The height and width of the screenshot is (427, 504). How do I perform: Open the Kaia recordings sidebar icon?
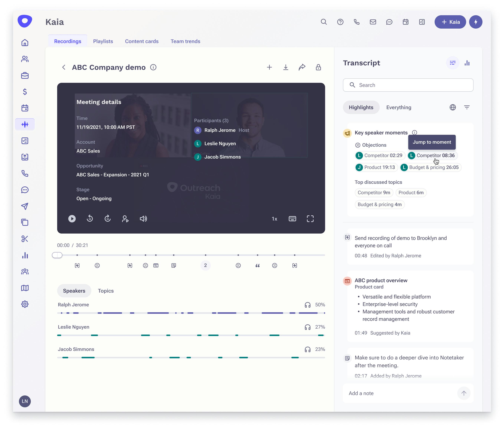25,124
